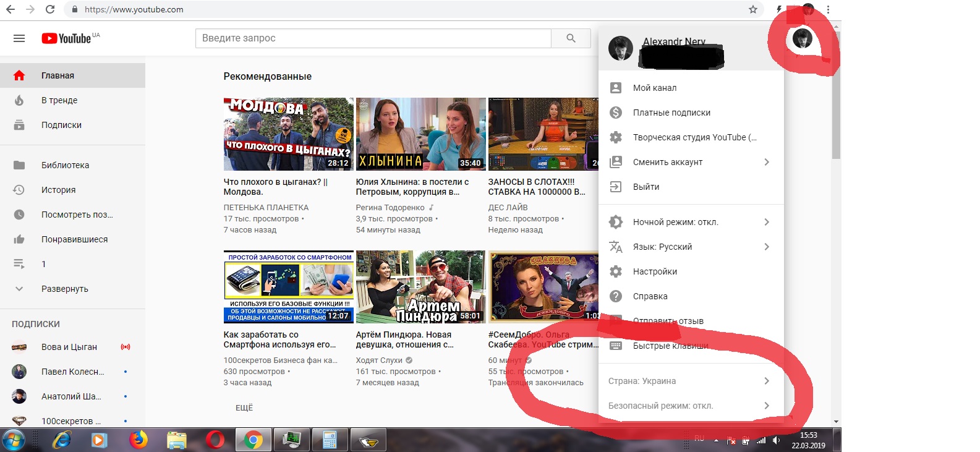Open the МОЛДОВА video thumbnail

(x=289, y=134)
